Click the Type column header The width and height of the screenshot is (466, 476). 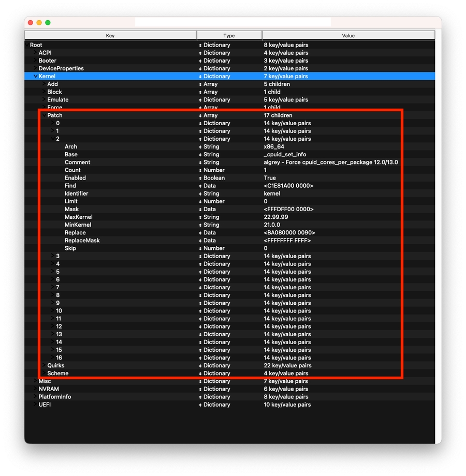229,36
